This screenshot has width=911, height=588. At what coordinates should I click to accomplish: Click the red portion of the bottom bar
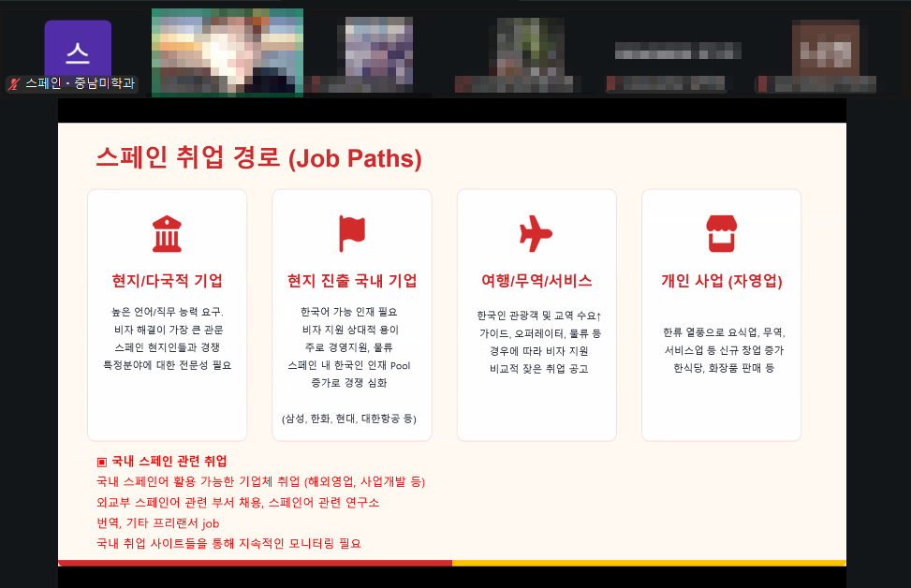(255, 563)
